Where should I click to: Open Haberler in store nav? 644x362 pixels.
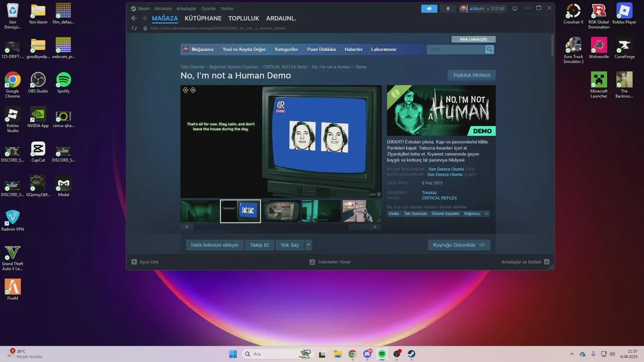pyautogui.click(x=353, y=49)
